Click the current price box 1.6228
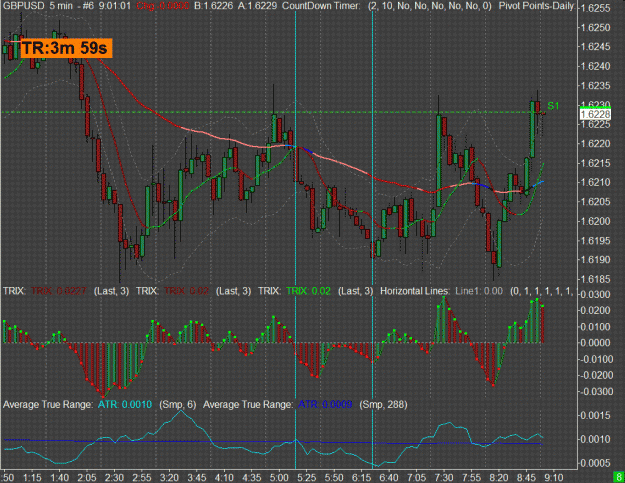The image size is (625, 483). (x=595, y=115)
